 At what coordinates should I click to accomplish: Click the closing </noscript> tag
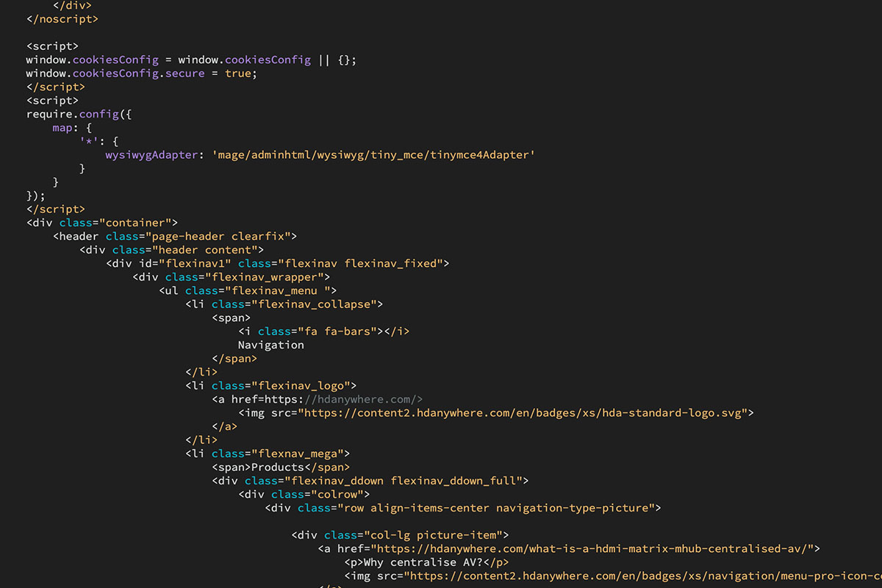pos(62,19)
